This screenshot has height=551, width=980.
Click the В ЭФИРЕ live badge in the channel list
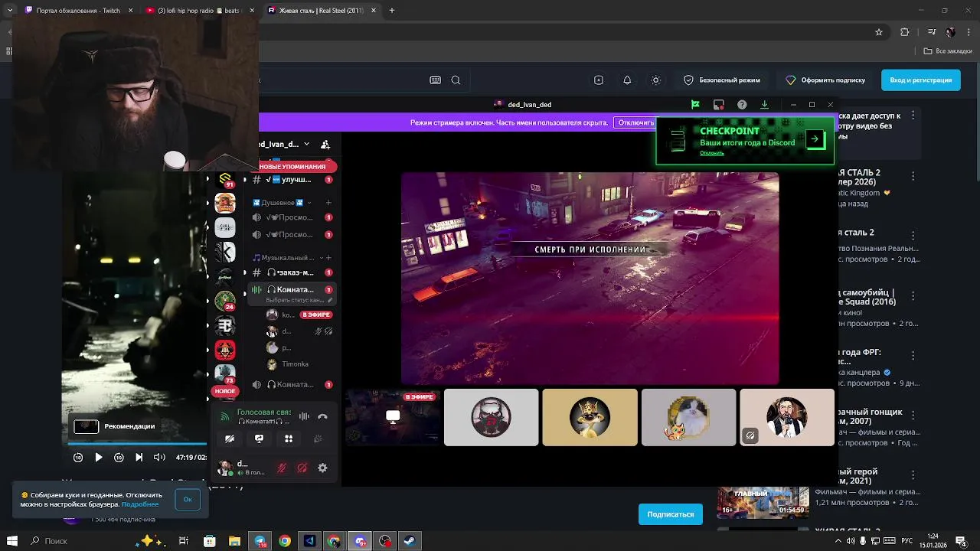(315, 315)
